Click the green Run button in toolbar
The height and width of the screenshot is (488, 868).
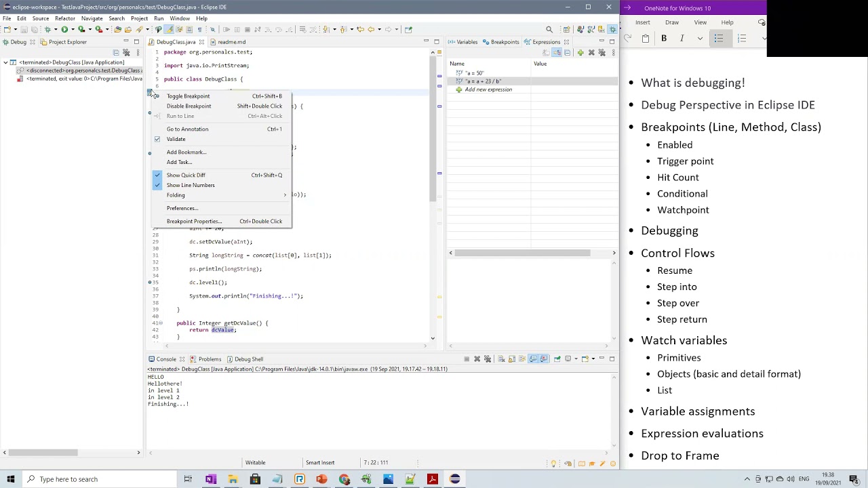coord(64,29)
